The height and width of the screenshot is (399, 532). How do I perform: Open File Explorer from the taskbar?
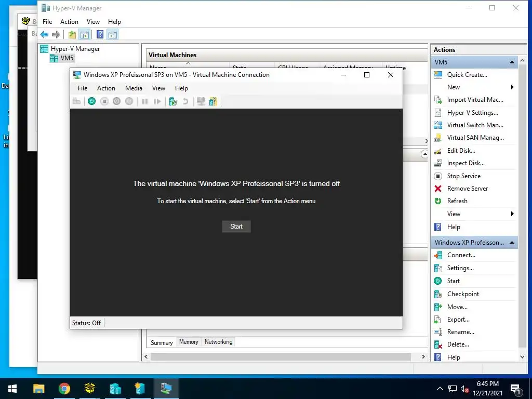pyautogui.click(x=38, y=389)
